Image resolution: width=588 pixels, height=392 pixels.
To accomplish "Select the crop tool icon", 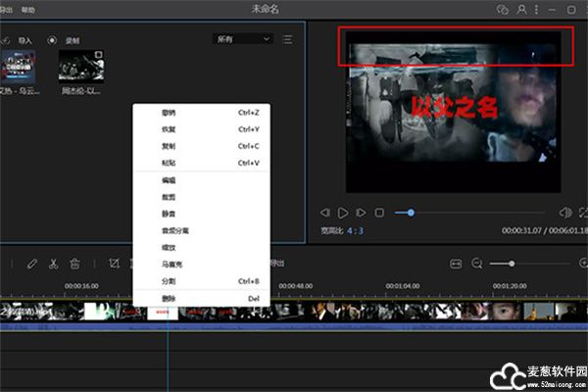I will [115, 264].
